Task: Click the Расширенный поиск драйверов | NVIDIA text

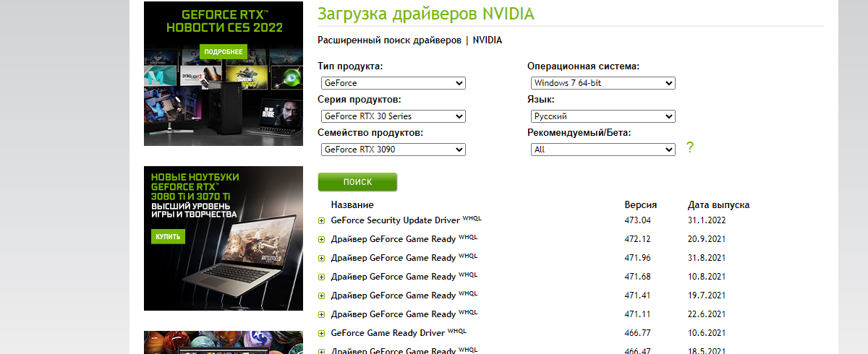Action: point(409,40)
